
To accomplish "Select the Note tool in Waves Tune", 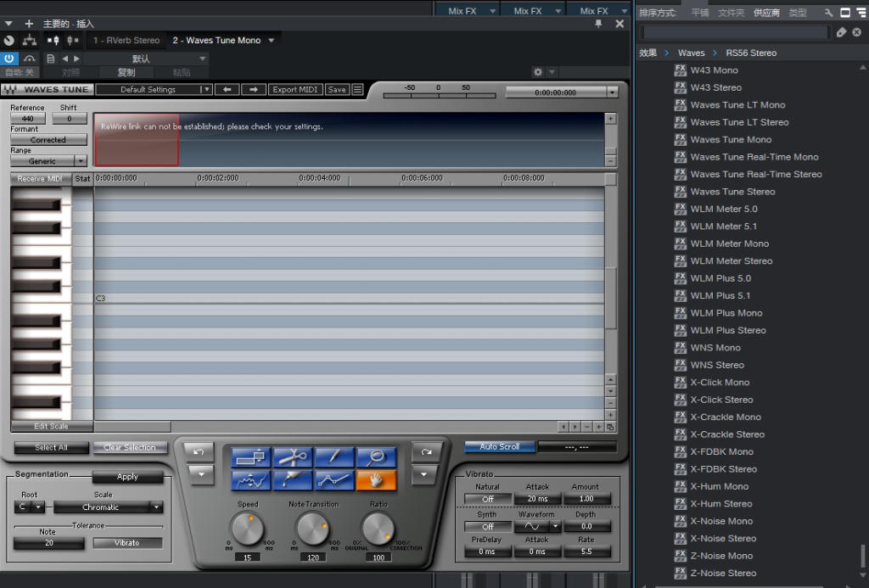I will [x=250, y=457].
